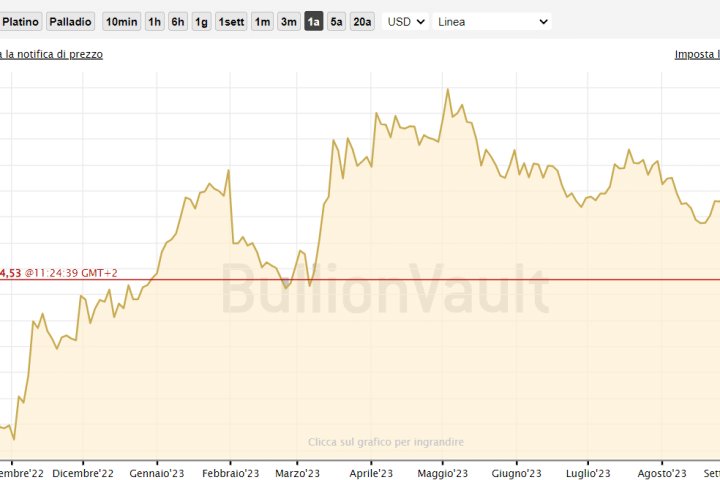The width and height of the screenshot is (720, 480).
Task: Pick the 1sett weekly range
Action: point(231,21)
